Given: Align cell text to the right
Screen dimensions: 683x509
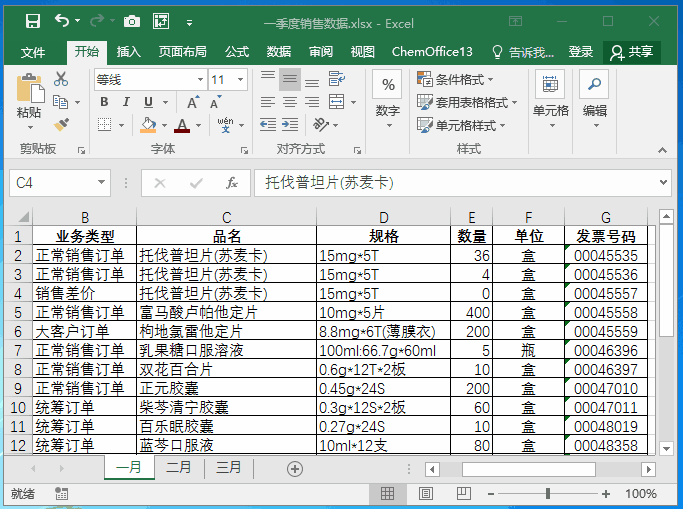Looking at the screenshot, I should pyautogui.click(x=312, y=102).
